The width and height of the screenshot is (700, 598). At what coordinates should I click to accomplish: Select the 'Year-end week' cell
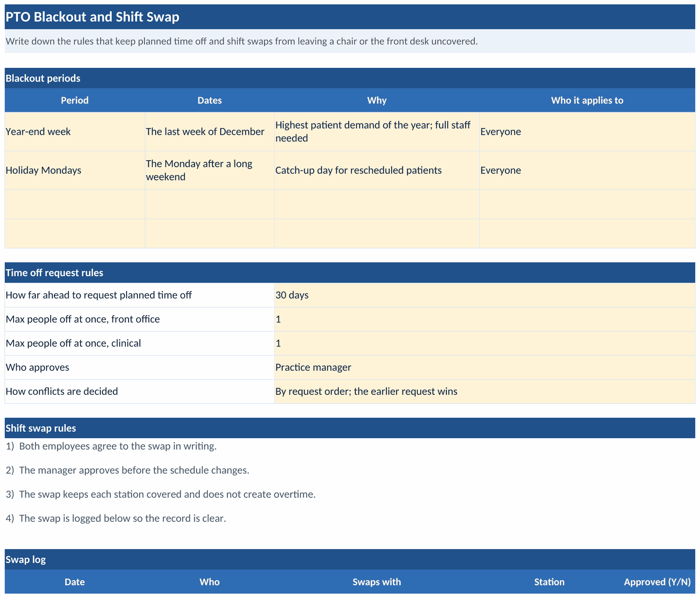click(75, 132)
